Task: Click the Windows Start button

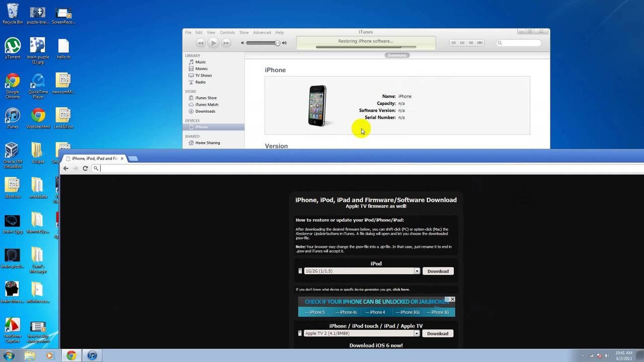Action: pos(9,355)
